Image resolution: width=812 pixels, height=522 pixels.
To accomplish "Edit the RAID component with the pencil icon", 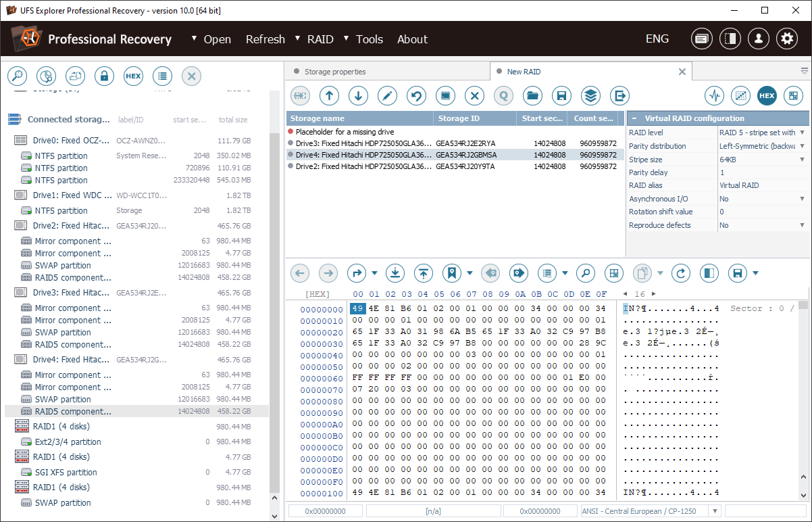I will [x=387, y=96].
